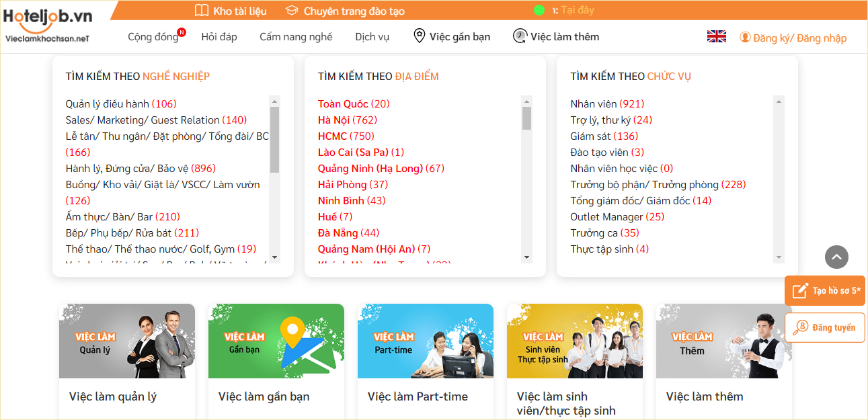Click the Đăng tuyển button
Viewport: 868px width, 420px height.
coord(825,328)
